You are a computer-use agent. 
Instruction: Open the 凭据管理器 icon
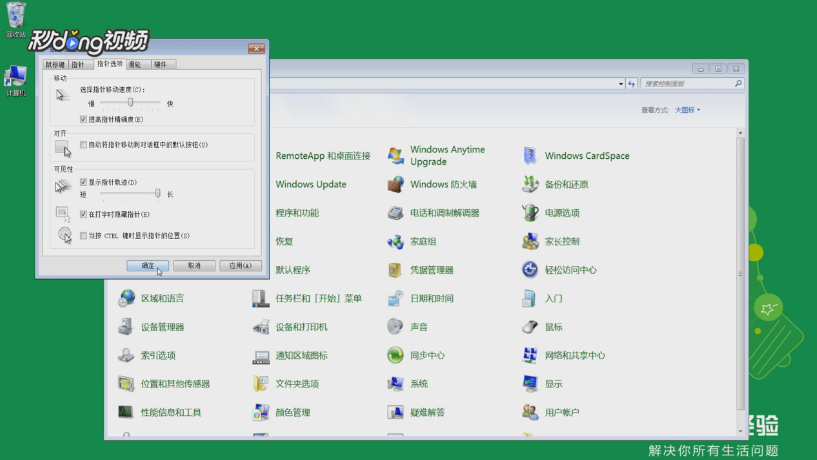395,270
